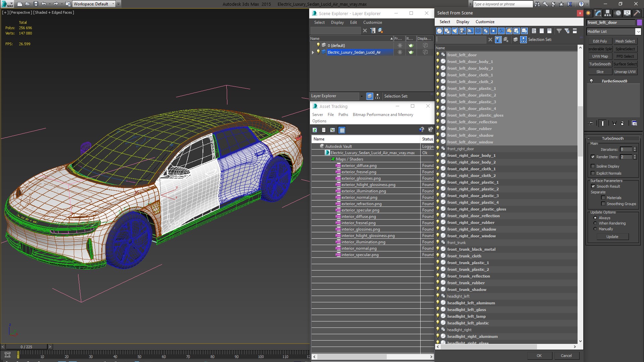Screen dimensions: 644x362
Task: Click Configure Modifier Sets icon
Action: pos(634,123)
